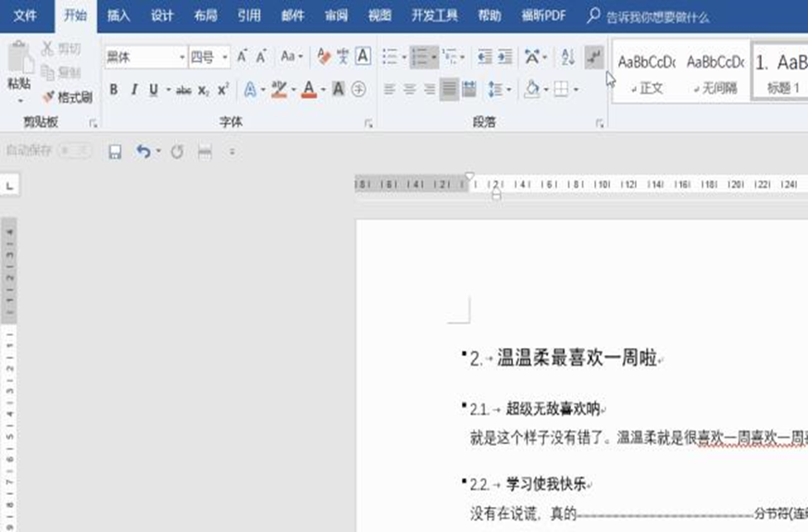Click the undo arrow icon
This screenshot has width=808, height=532.
tap(143, 152)
